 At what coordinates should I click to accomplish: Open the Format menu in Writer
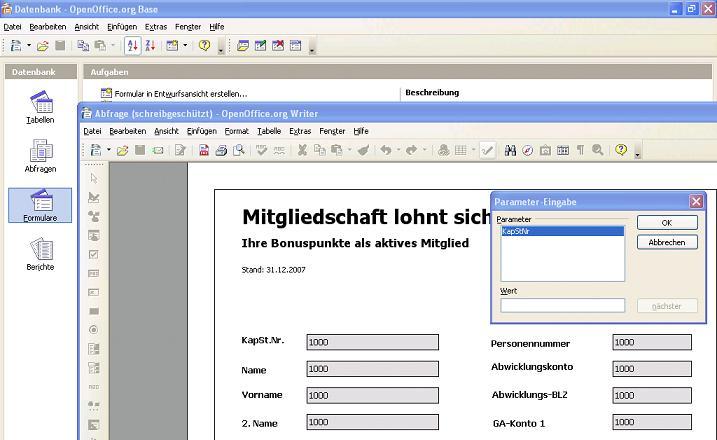(236, 131)
